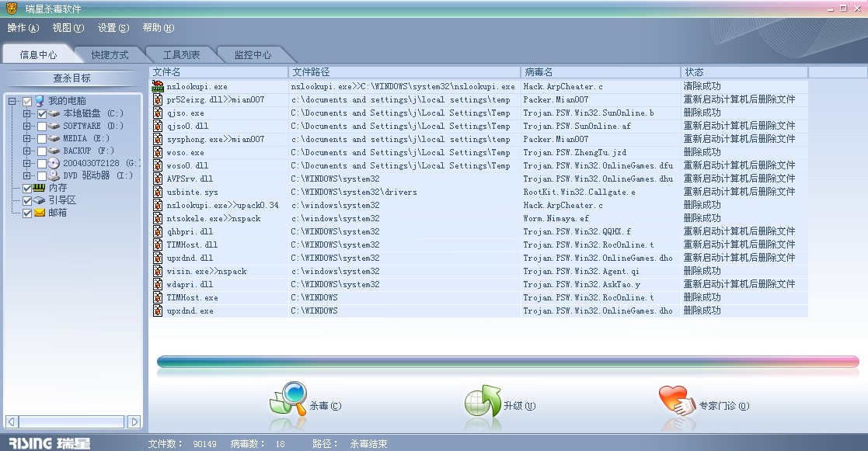Uncheck the 内存 checkbox
Image resolution: width=868 pixels, height=451 pixels.
[x=27, y=189]
